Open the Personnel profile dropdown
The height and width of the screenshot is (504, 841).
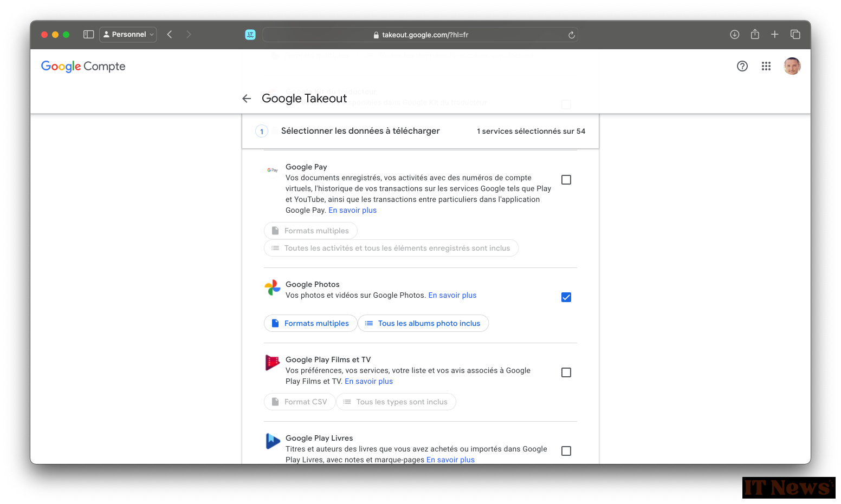pyautogui.click(x=128, y=34)
